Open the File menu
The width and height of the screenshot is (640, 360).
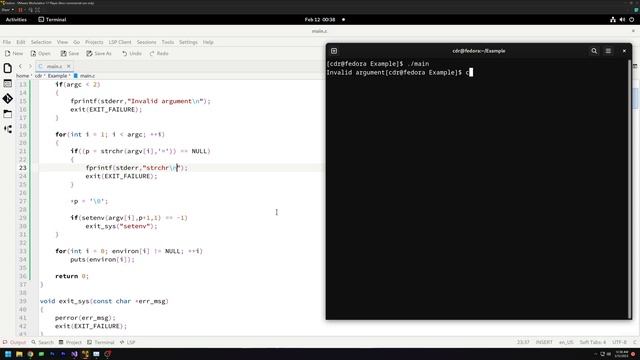[7, 42]
